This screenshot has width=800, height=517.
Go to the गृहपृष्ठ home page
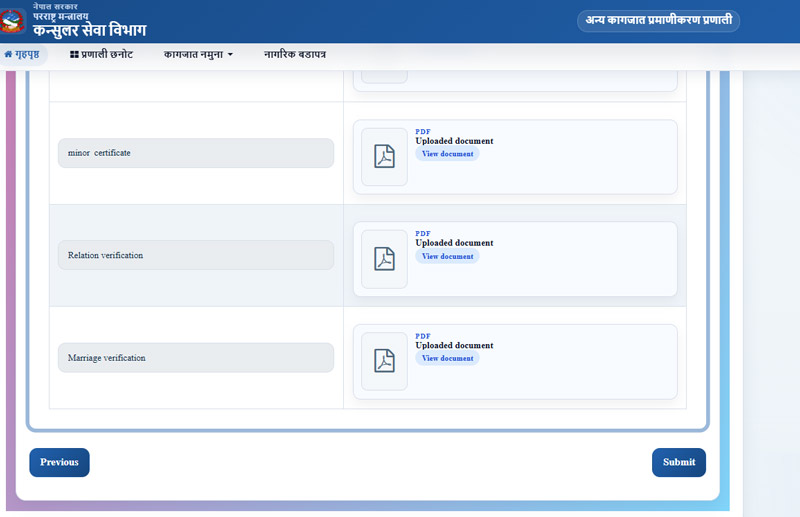[22, 54]
